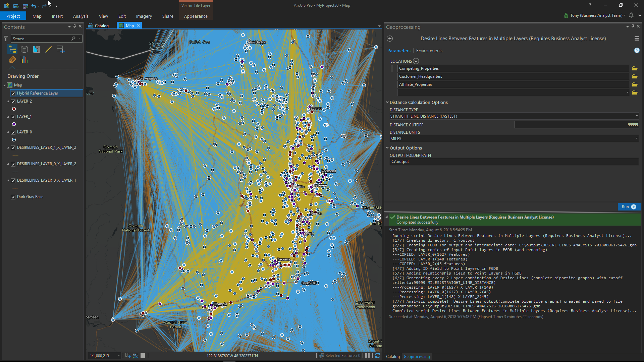The height and width of the screenshot is (362, 644).
Task: Uncheck LAYER_1 visibility
Action: point(13,117)
